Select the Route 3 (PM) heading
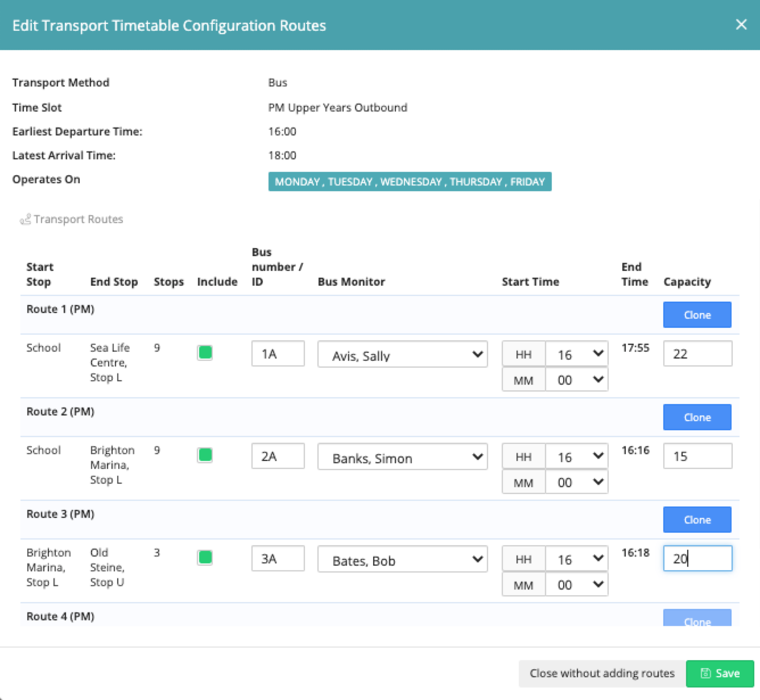Screen dimensions: 760x700 tap(60, 514)
